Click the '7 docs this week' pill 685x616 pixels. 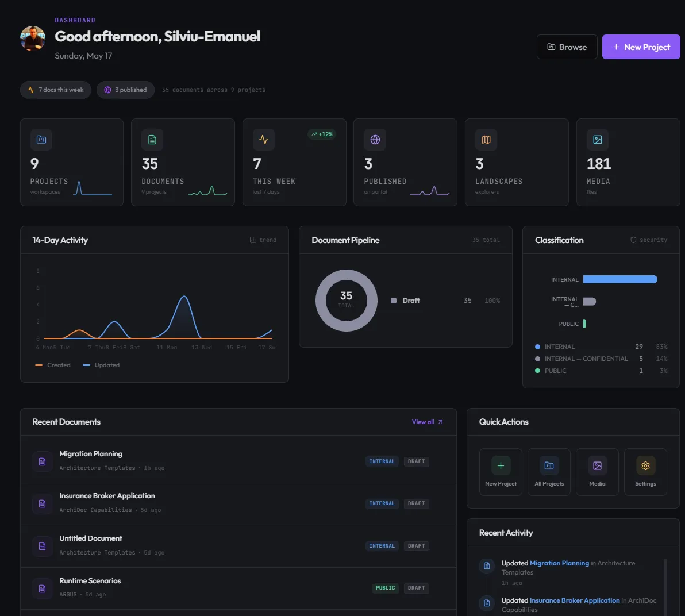[56, 90]
